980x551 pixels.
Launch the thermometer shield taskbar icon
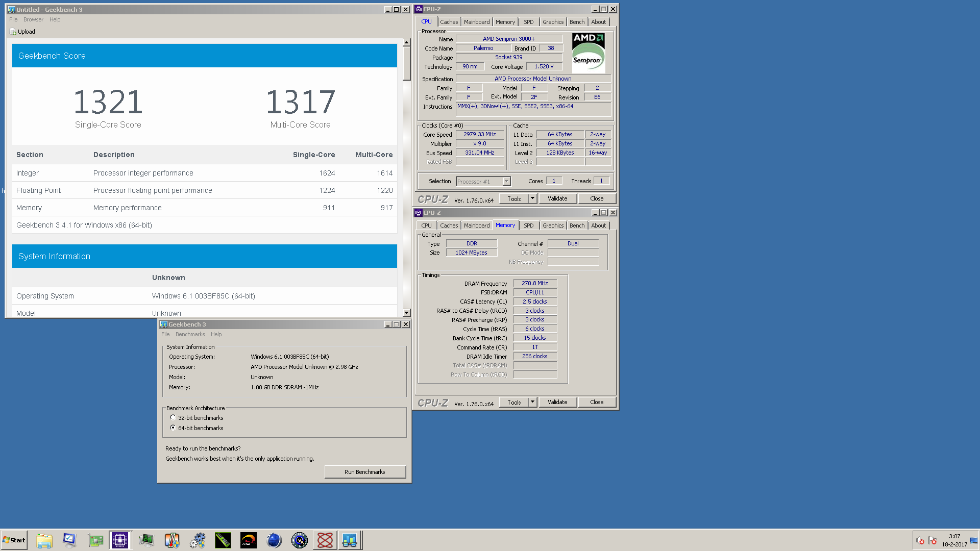point(172,540)
